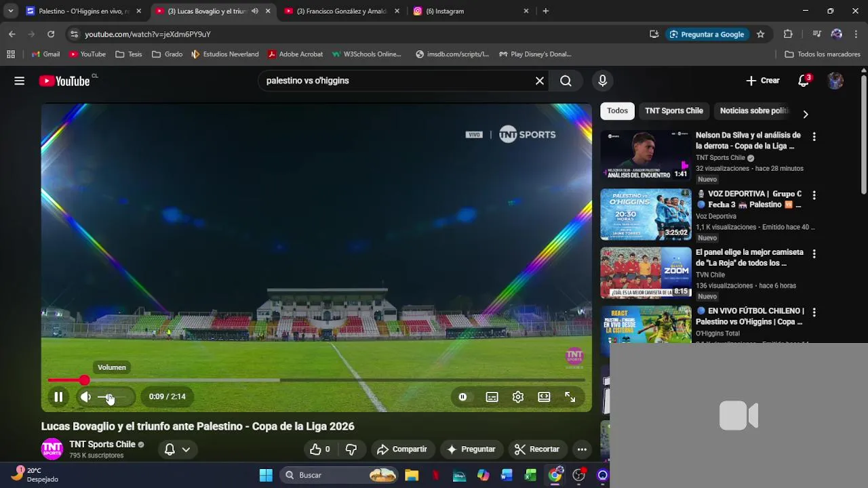This screenshot has width=868, height=488.
Task: Dislike the video with thumbs down
Action: tap(351, 449)
